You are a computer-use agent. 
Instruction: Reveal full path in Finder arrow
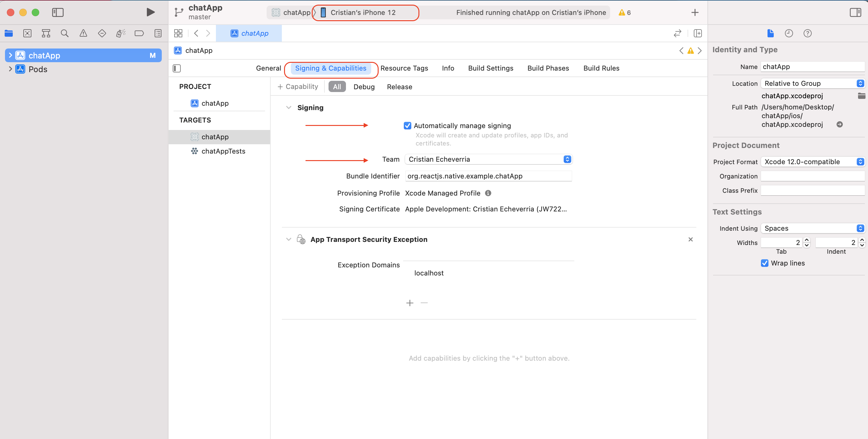pyautogui.click(x=839, y=125)
